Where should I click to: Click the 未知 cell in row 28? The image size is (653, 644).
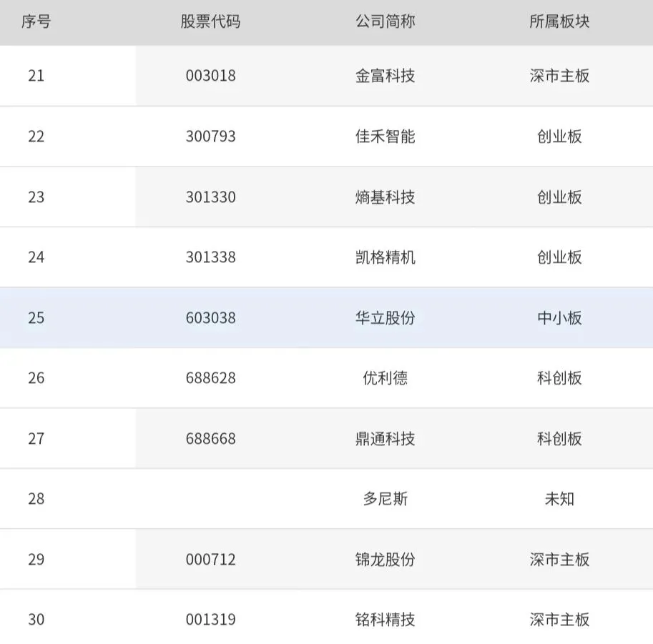(x=559, y=499)
